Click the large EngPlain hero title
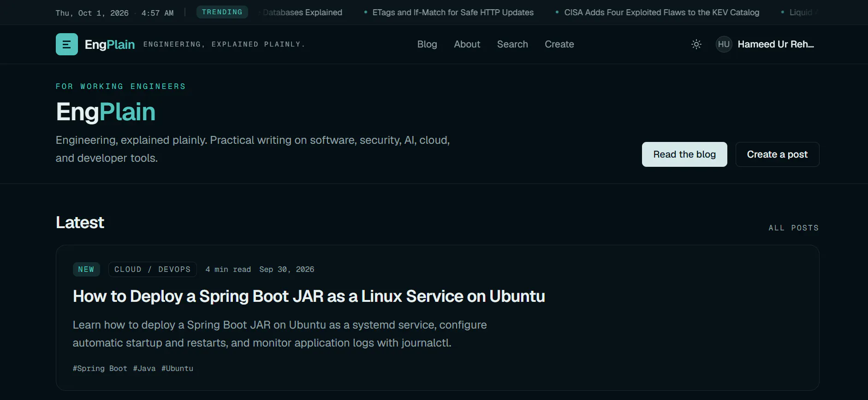The width and height of the screenshot is (868, 400). coord(106,112)
